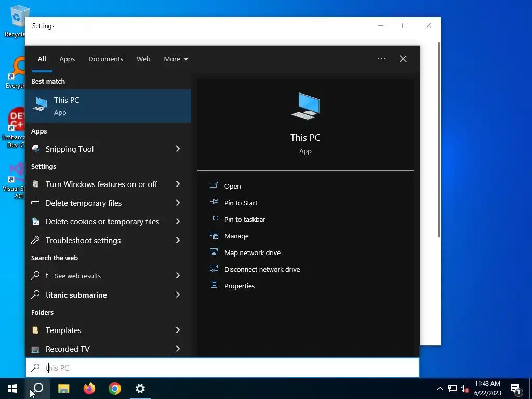Expand Delete temporary files result arrow
This screenshot has height=399, width=532.
178,203
